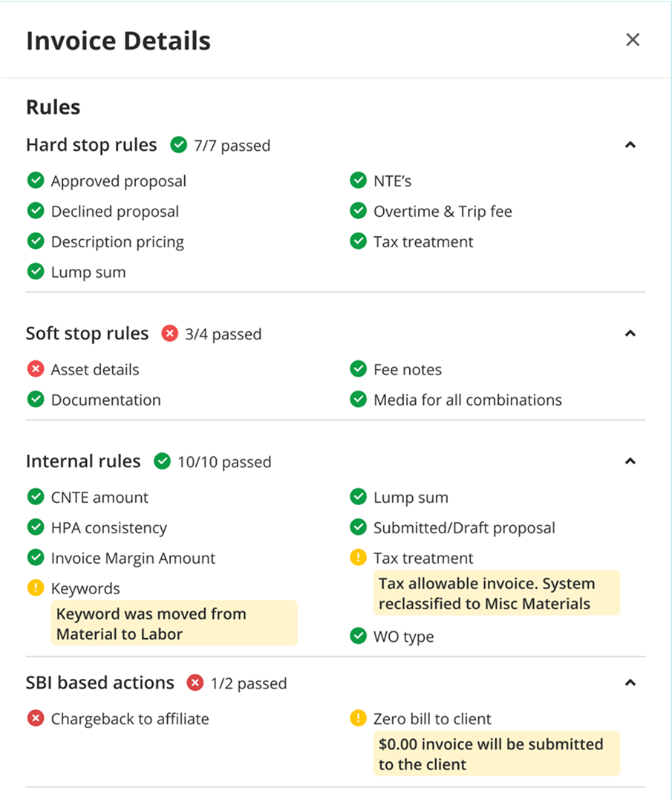Select the Overtime & Trip fee rule
The image size is (672, 800).
point(443,211)
